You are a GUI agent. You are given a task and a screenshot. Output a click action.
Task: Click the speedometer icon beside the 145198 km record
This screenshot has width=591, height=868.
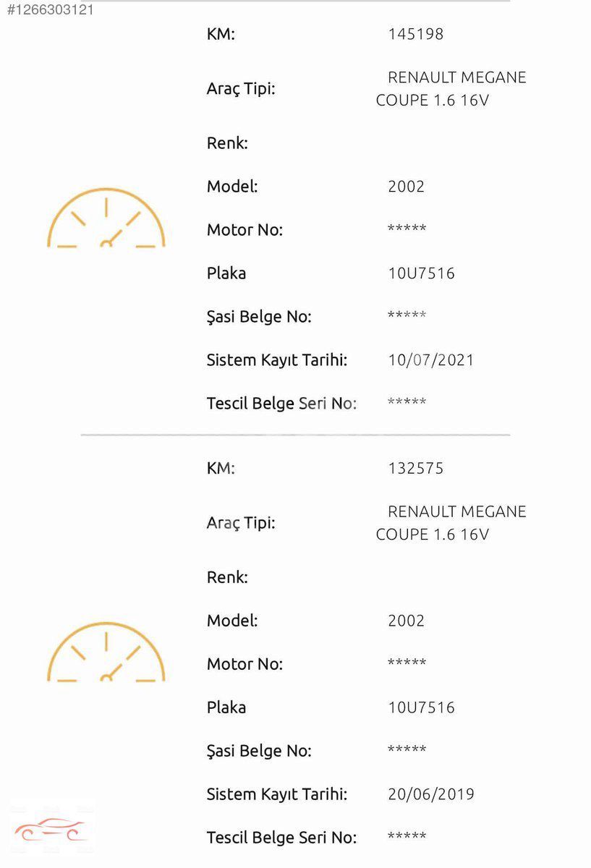(106, 218)
